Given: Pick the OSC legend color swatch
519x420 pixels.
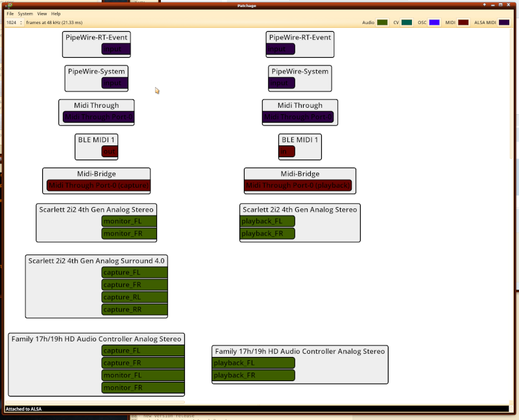Looking at the screenshot, I should pos(434,23).
